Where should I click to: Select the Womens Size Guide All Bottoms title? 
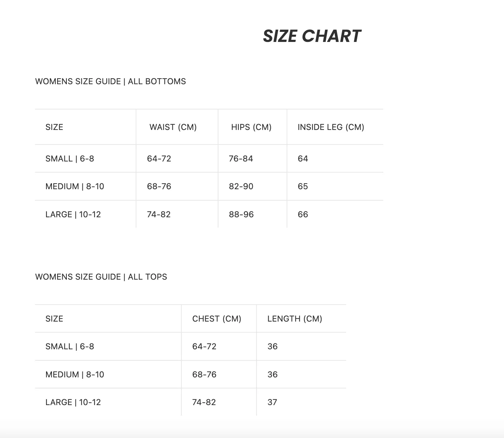tap(110, 81)
